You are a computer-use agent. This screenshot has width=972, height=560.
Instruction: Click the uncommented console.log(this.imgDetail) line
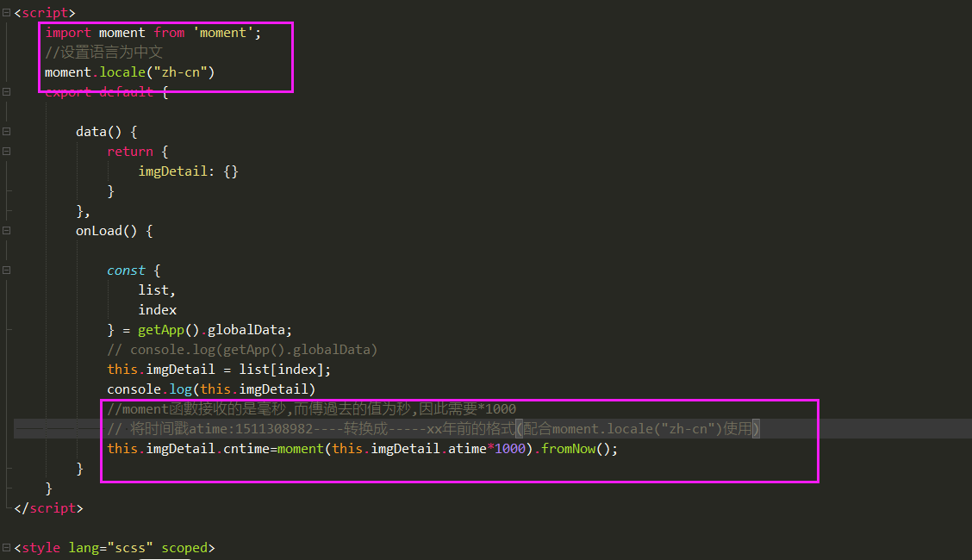211,389
